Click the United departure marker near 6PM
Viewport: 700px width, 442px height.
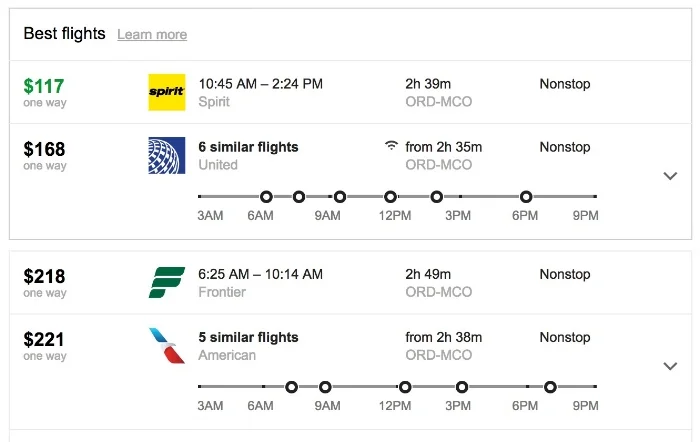526,197
